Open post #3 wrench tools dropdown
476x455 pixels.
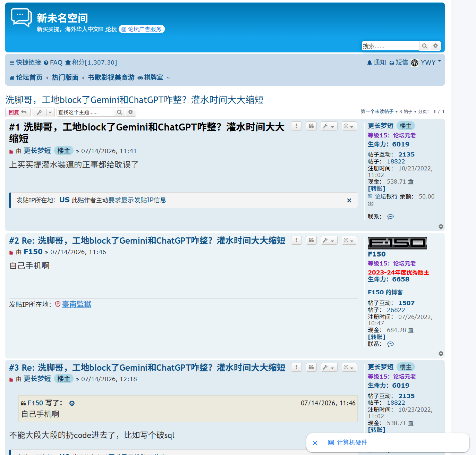coord(329,367)
